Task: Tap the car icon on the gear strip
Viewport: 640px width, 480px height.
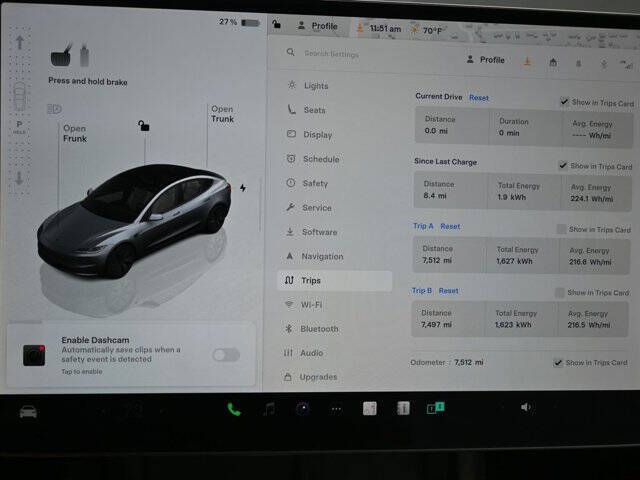Action: [x=20, y=97]
